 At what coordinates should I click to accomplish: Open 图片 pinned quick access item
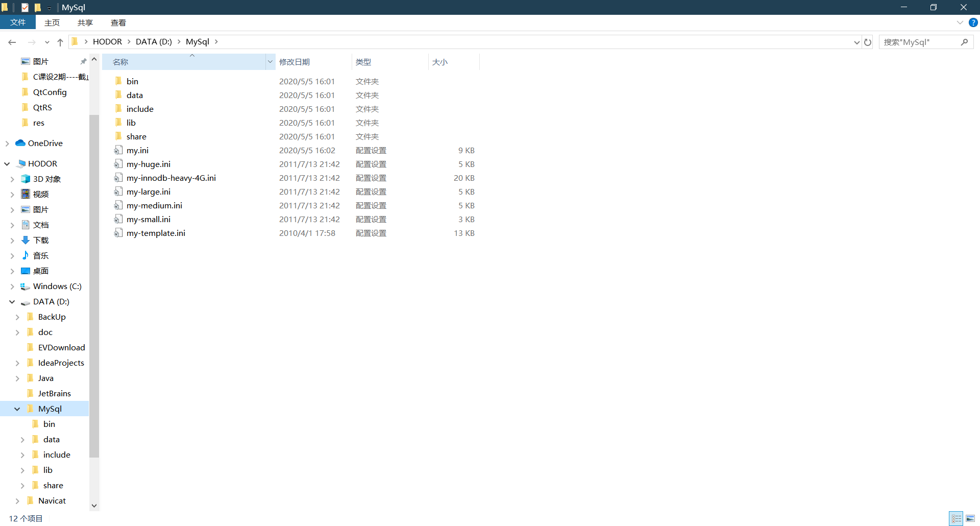[x=41, y=61]
